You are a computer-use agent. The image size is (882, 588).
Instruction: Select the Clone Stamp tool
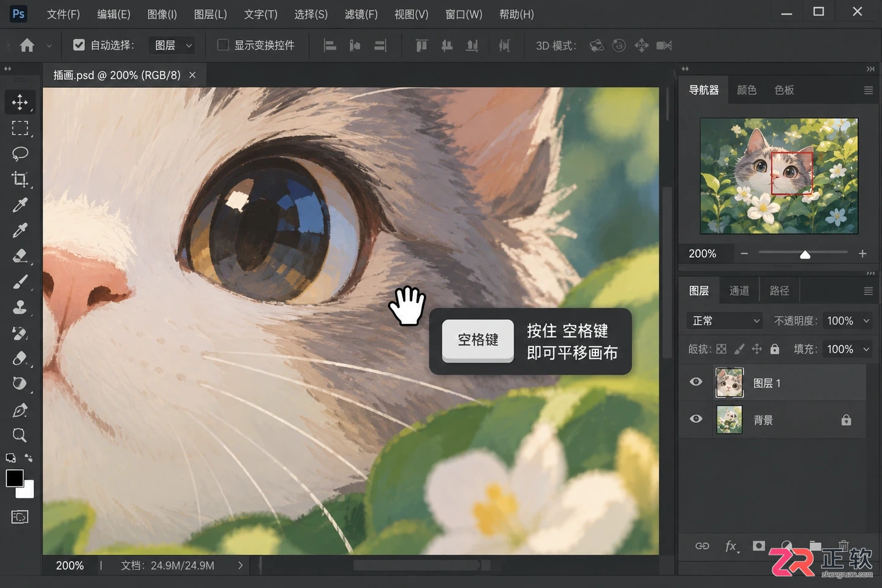pyautogui.click(x=20, y=307)
